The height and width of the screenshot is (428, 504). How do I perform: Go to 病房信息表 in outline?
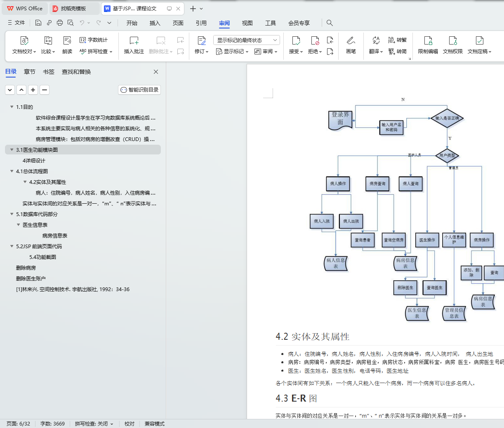tap(55, 235)
